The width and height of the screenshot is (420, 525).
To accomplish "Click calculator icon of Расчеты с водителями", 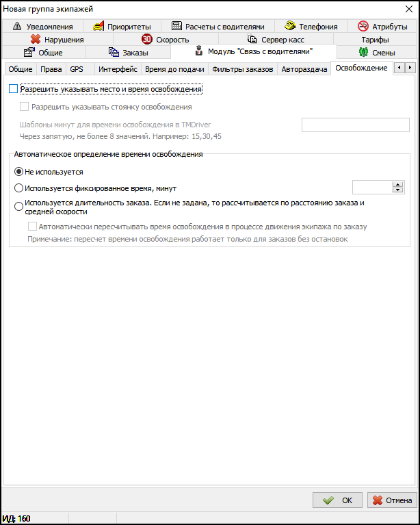I will point(177,27).
